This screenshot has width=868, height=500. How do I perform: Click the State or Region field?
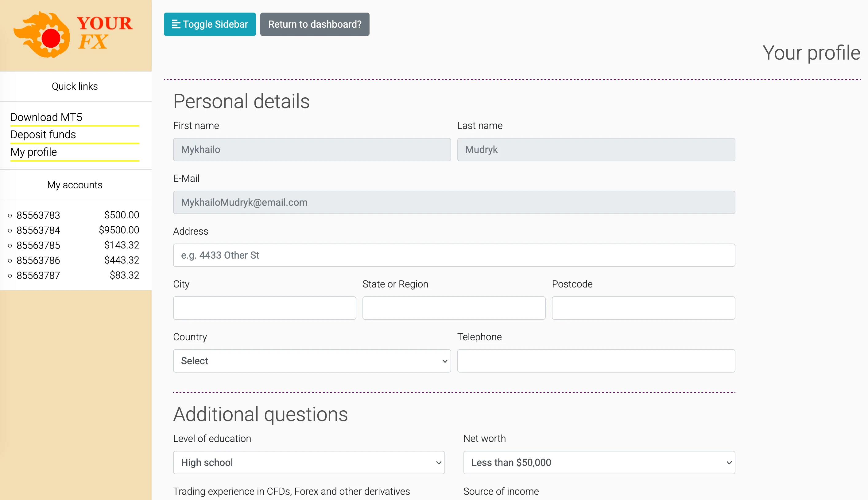click(x=454, y=308)
